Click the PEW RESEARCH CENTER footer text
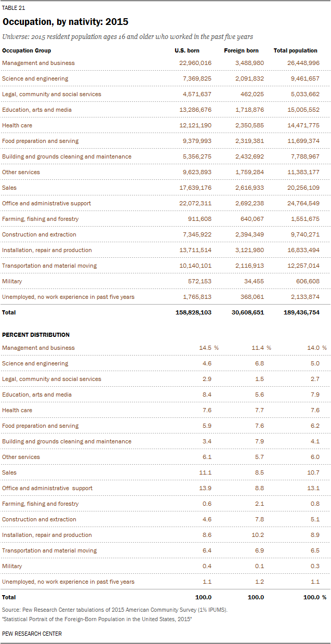The height and width of the screenshot is (644, 331). pos(32,634)
